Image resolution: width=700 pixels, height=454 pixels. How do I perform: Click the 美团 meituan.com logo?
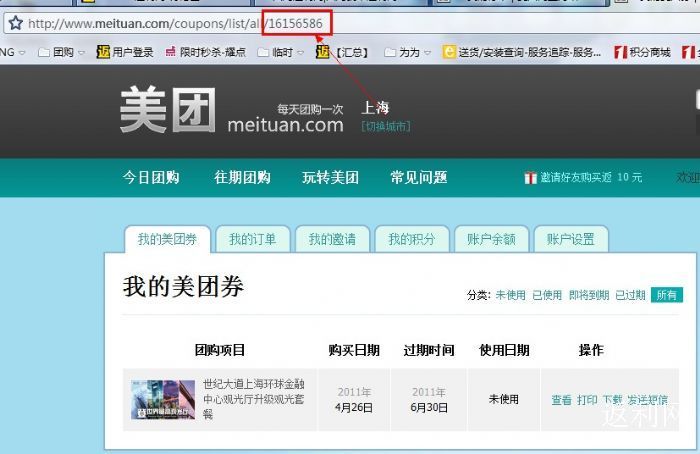(232, 110)
